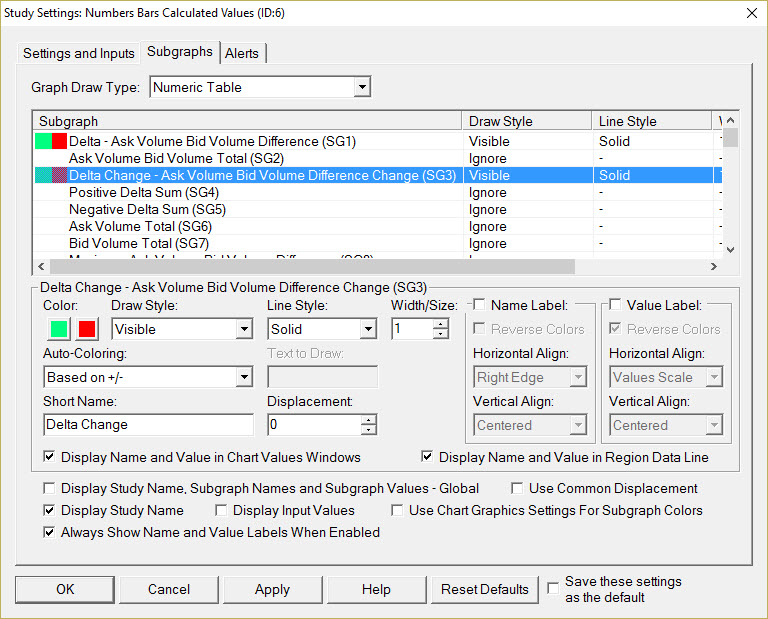Image resolution: width=768 pixels, height=619 pixels.
Task: Select the Subgraphs tab
Action: [x=180, y=51]
